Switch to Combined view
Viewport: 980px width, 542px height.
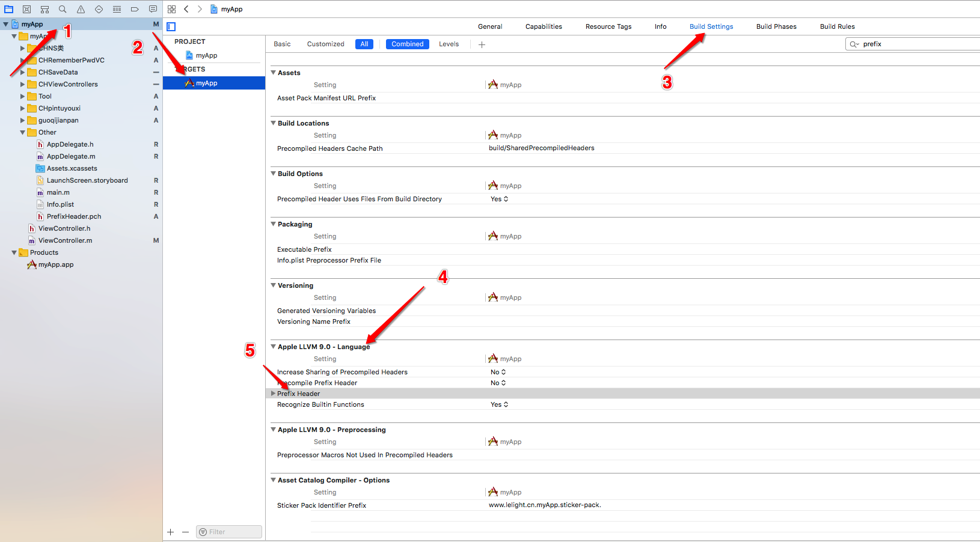(x=408, y=44)
